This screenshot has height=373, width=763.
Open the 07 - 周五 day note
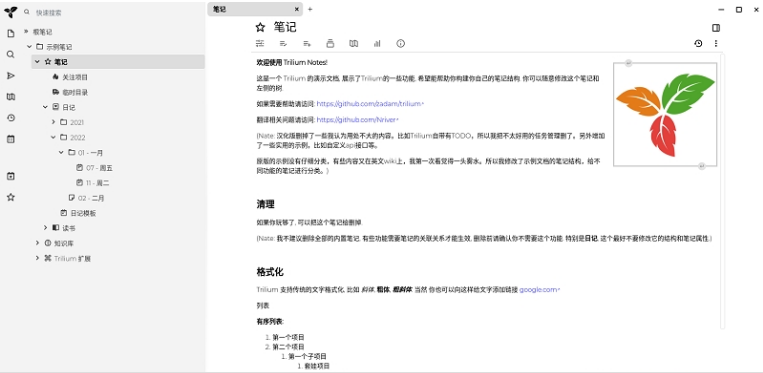[99, 168]
